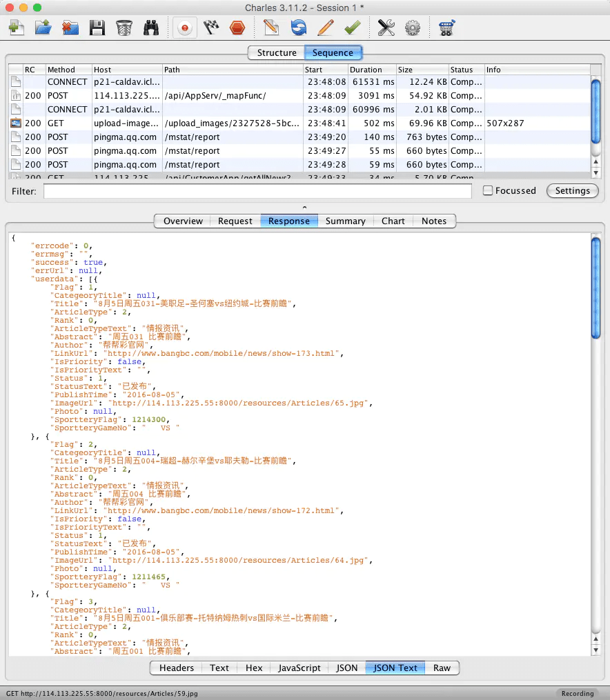Show the Raw response view
Image resolution: width=610 pixels, height=700 pixels.
coord(442,668)
